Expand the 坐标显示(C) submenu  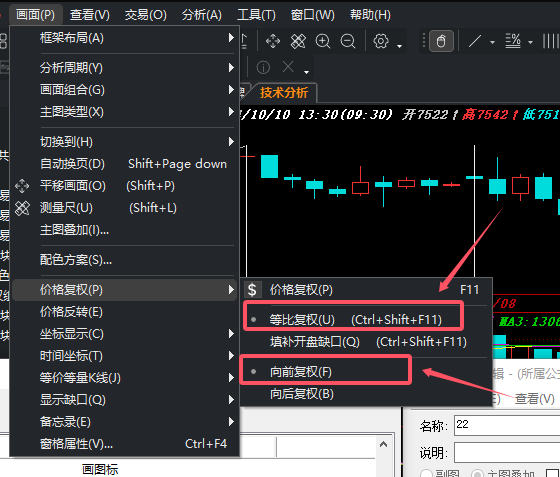click(124, 334)
